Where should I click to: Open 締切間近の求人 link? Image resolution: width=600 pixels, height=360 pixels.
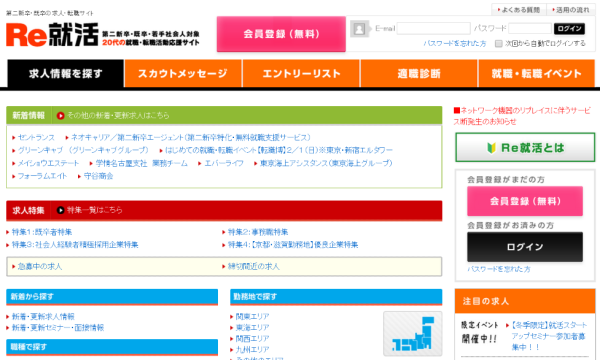(x=253, y=267)
